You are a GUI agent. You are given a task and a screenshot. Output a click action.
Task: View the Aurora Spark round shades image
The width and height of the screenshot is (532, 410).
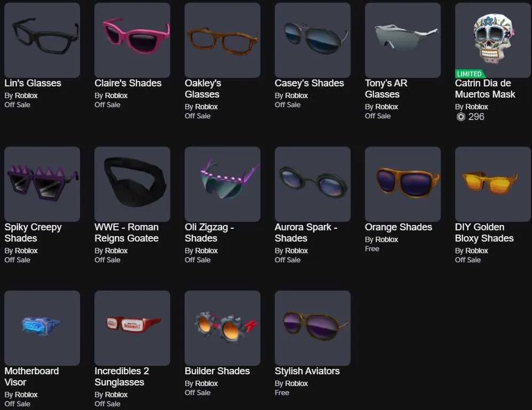(313, 184)
